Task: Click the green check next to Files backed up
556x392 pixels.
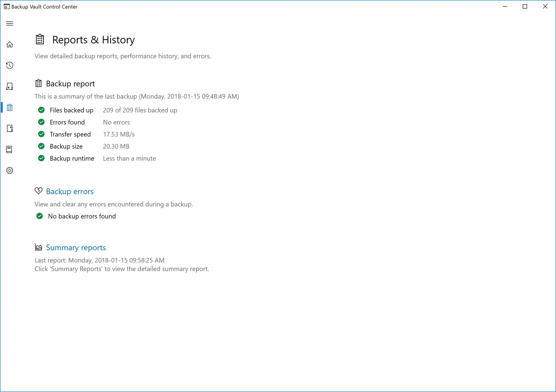Action: [x=41, y=110]
